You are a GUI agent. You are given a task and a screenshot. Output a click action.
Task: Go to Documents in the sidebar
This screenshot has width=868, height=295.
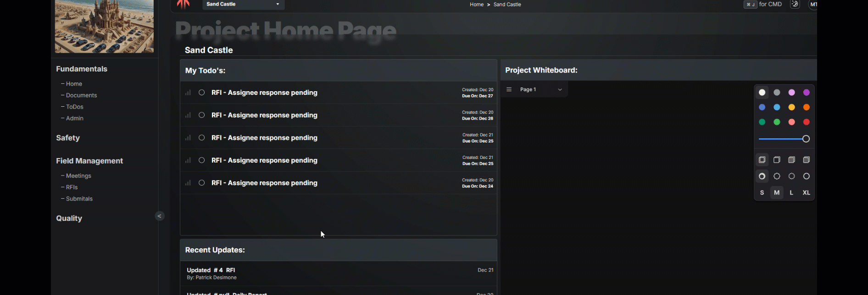click(81, 95)
